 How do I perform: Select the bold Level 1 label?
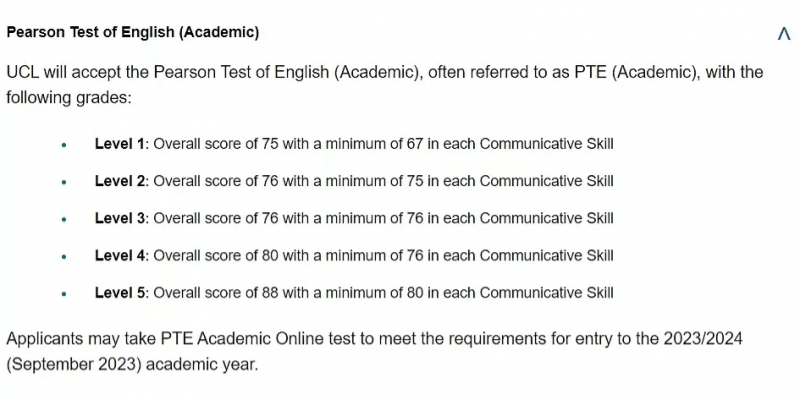click(x=120, y=144)
